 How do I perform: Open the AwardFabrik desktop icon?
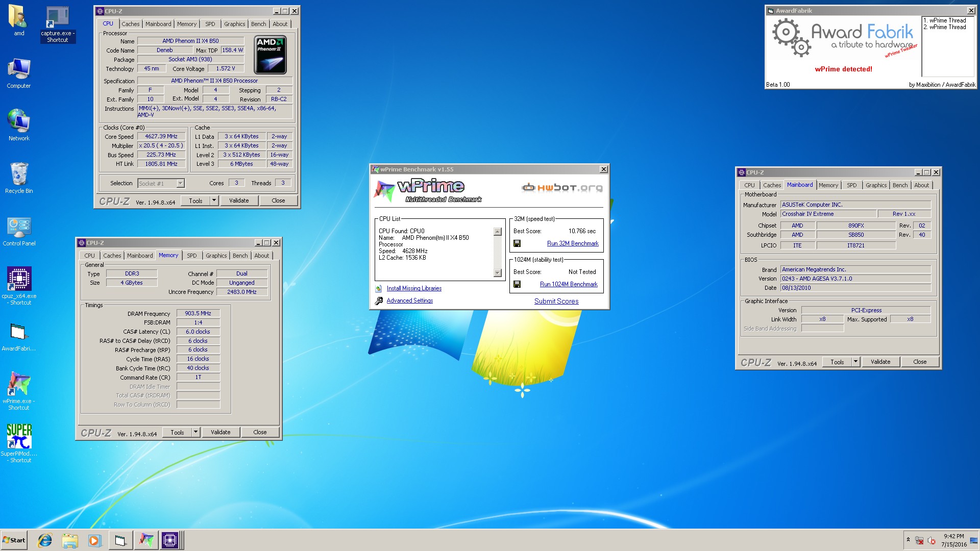tap(19, 337)
